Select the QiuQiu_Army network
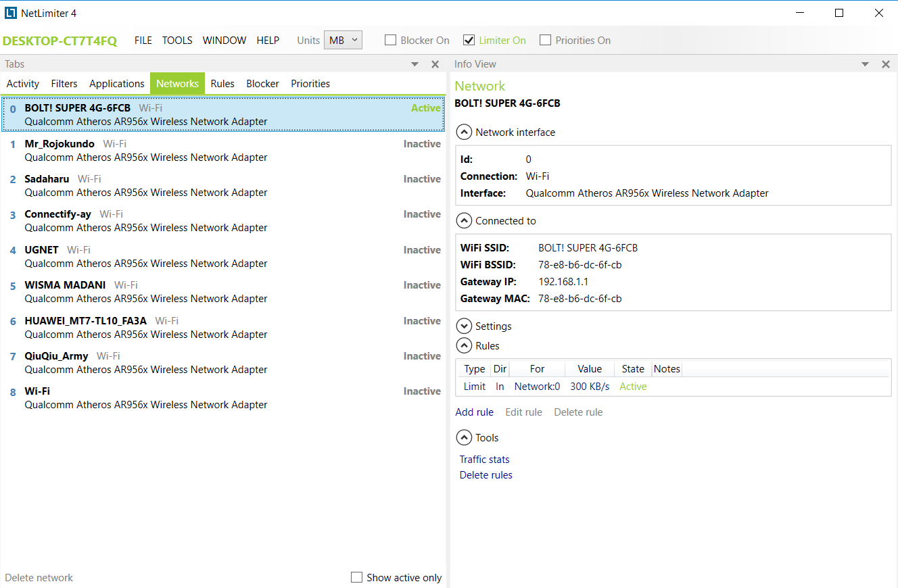Image resolution: width=898 pixels, height=588 pixels. 223,363
